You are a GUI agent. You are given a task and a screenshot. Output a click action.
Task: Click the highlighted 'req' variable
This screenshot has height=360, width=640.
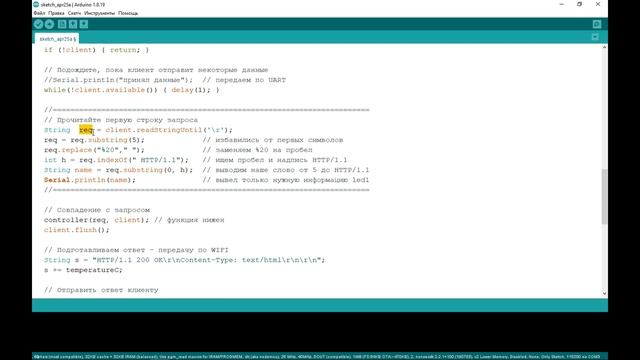click(86, 130)
